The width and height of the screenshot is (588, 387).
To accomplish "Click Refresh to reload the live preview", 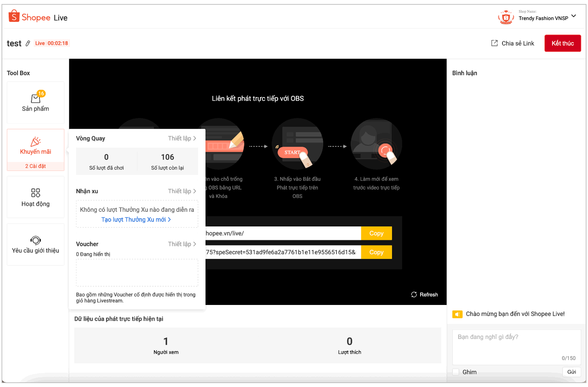I will coord(424,295).
